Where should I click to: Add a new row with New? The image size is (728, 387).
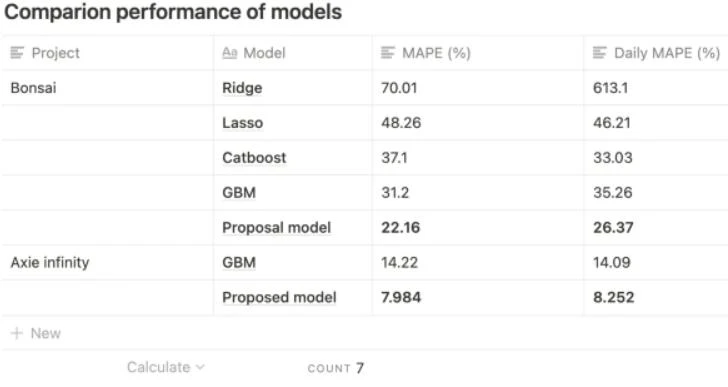pyautogui.click(x=36, y=333)
